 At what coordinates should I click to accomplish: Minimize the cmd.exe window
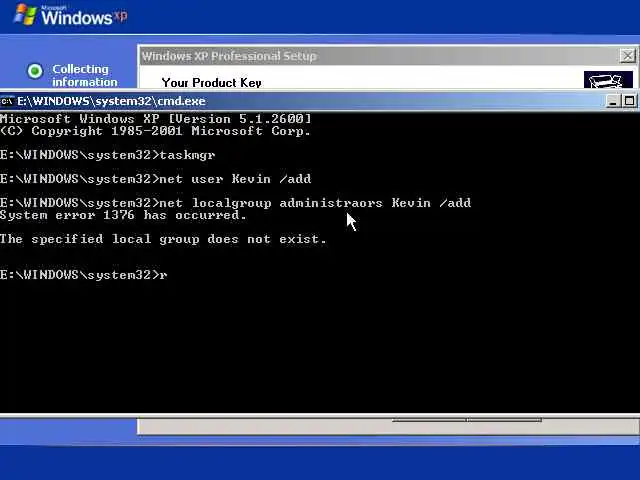(612, 101)
